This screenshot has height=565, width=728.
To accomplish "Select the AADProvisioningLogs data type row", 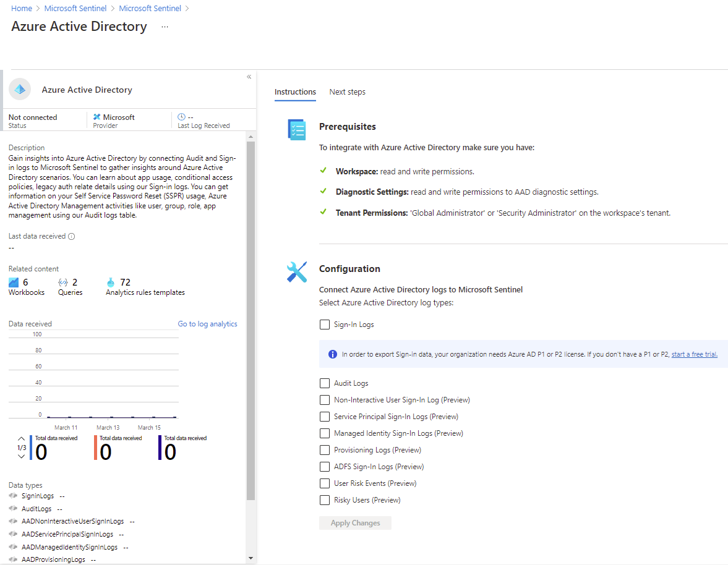I will [x=53, y=559].
